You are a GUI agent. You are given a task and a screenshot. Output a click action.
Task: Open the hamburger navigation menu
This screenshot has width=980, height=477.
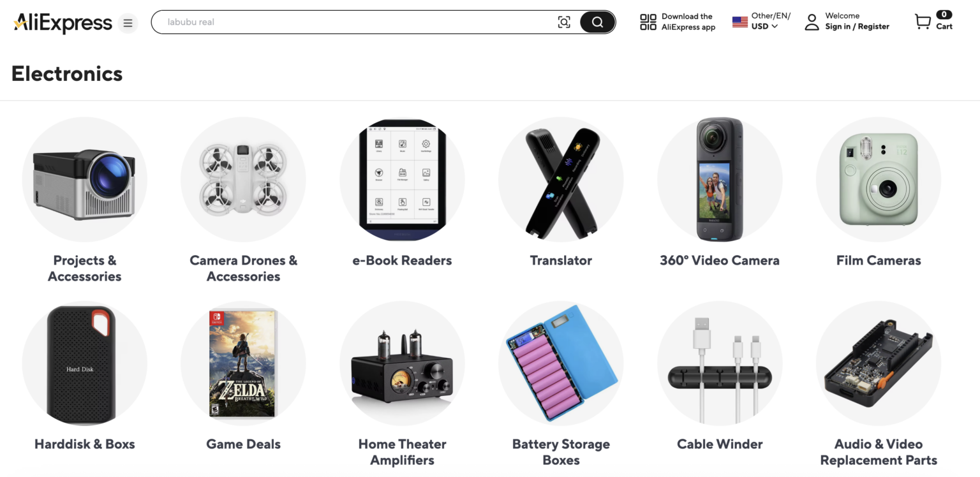pyautogui.click(x=128, y=23)
